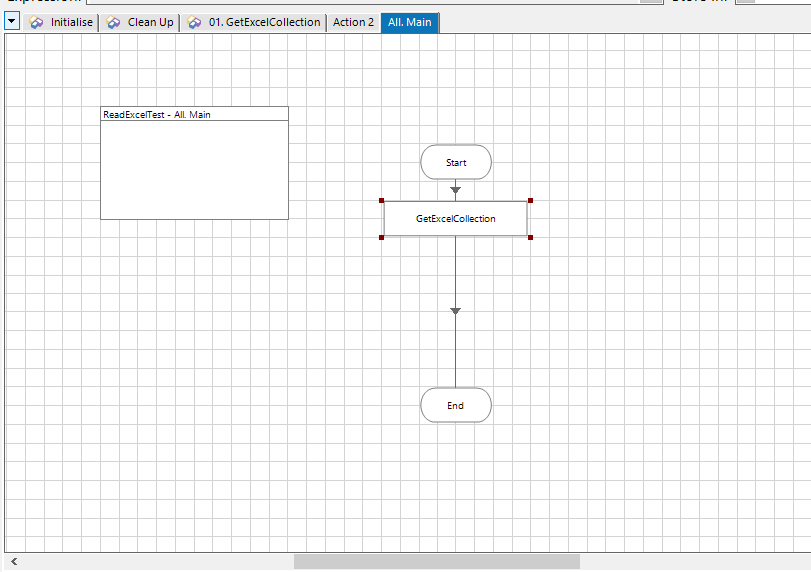Switch to the Initialise tab
The width and height of the screenshot is (811, 572).
[61, 22]
